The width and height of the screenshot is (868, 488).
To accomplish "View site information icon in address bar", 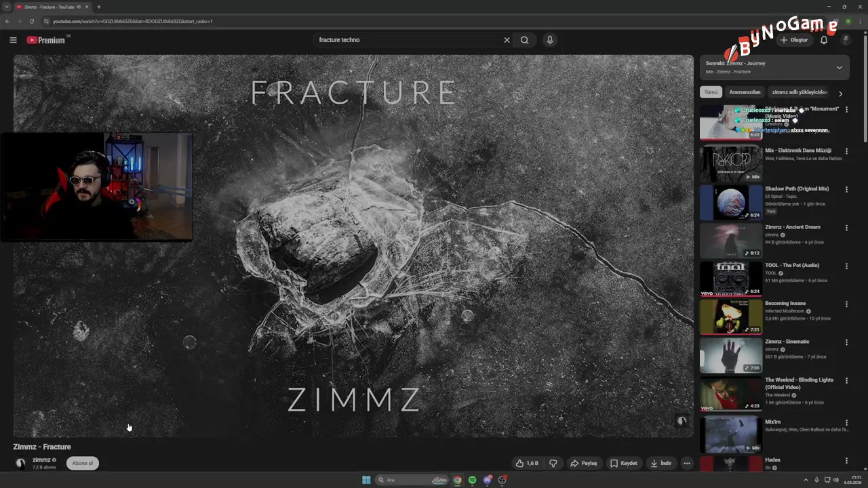I will click(x=46, y=21).
